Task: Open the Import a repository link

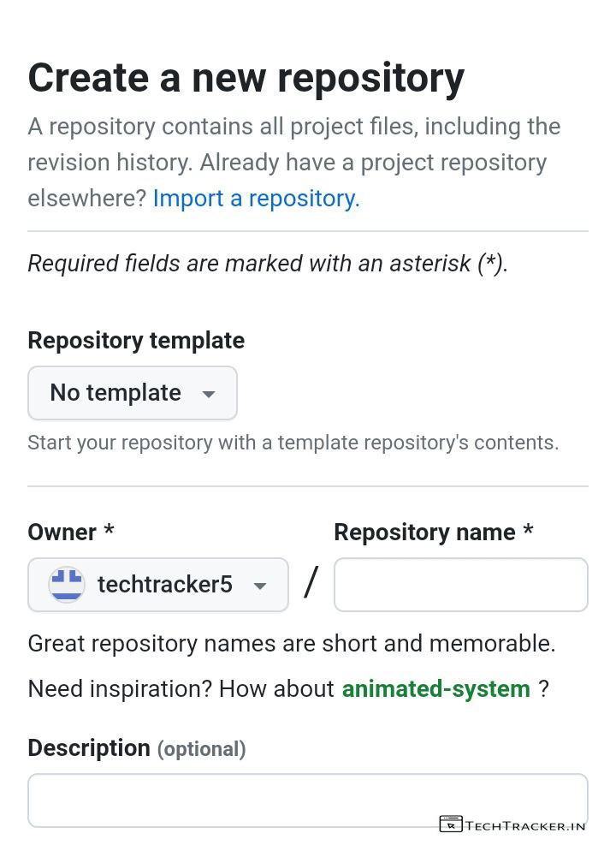Action: [x=256, y=198]
